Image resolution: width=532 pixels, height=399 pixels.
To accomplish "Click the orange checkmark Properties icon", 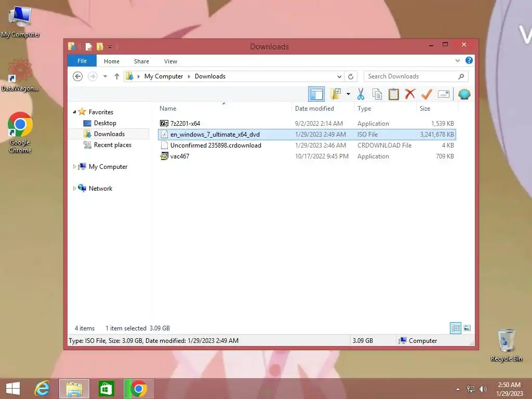I will (427, 94).
